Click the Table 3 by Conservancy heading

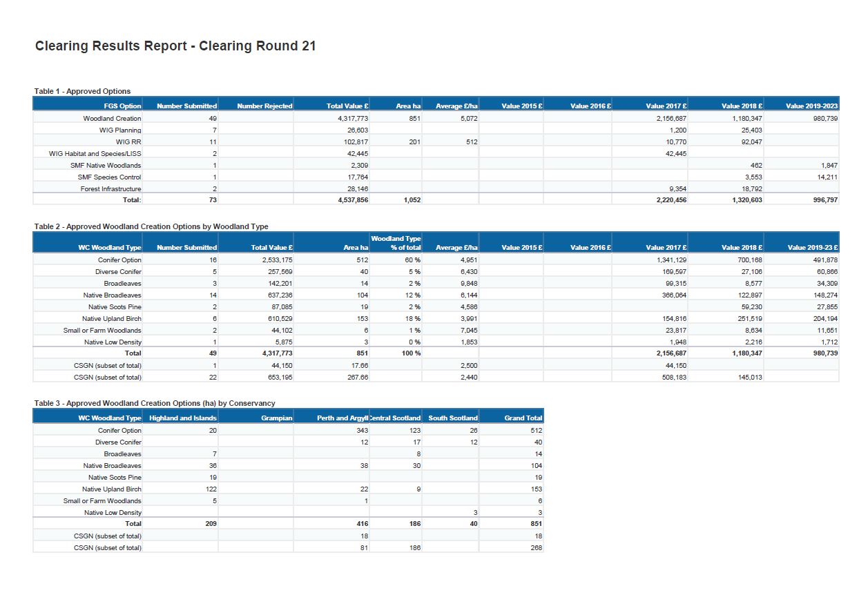[x=155, y=403]
